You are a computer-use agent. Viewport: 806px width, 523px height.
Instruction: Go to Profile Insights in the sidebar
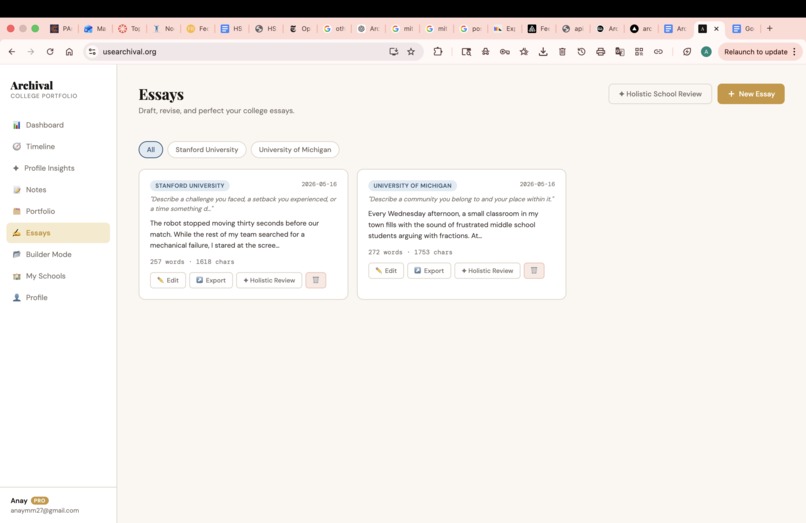point(58,168)
